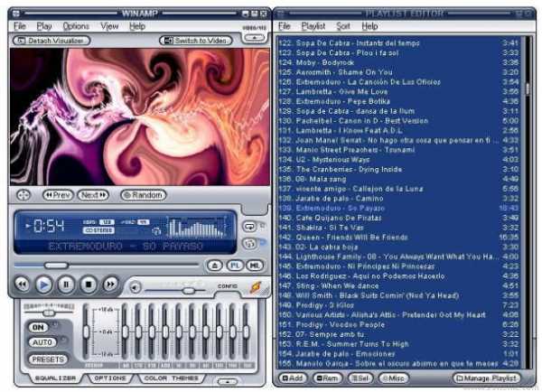Open CONFIG drawer button
Viewport: 542px width, 392px height.
tap(228, 286)
